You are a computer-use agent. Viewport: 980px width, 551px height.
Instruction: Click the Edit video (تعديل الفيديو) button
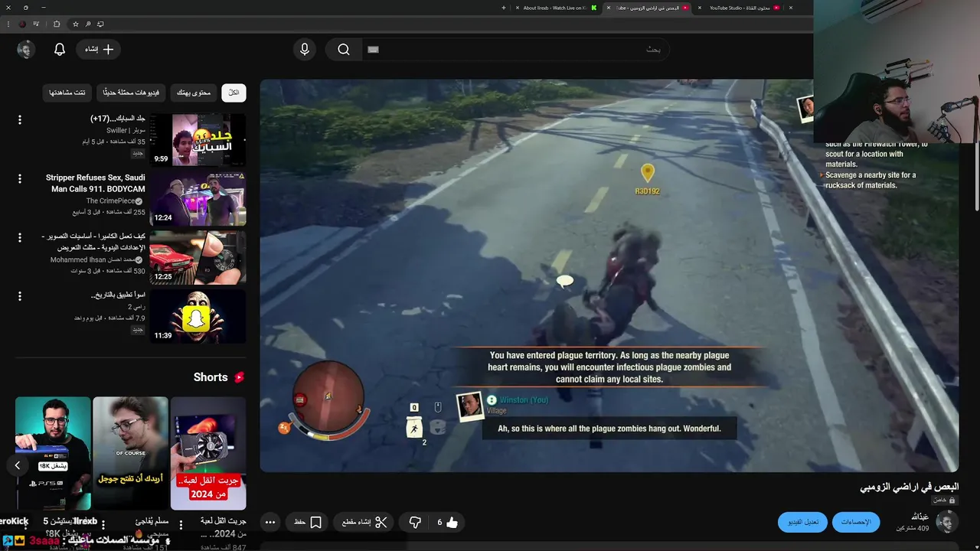point(803,522)
